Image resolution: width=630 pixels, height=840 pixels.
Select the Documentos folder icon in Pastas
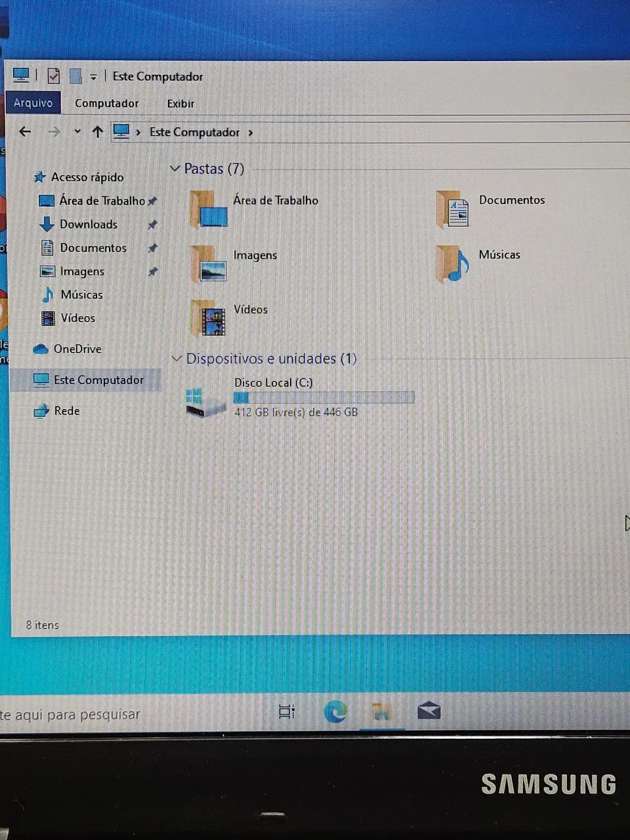tap(453, 209)
